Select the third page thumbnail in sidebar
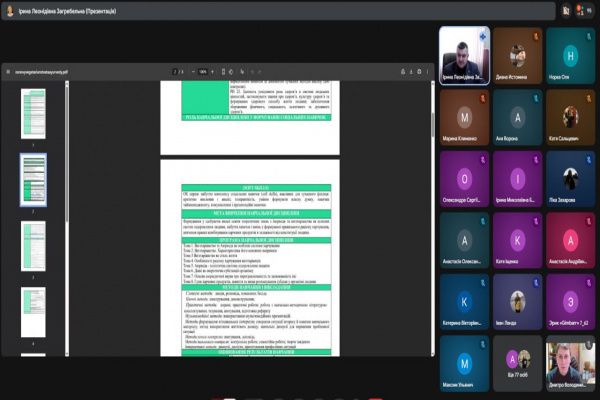 33,241
